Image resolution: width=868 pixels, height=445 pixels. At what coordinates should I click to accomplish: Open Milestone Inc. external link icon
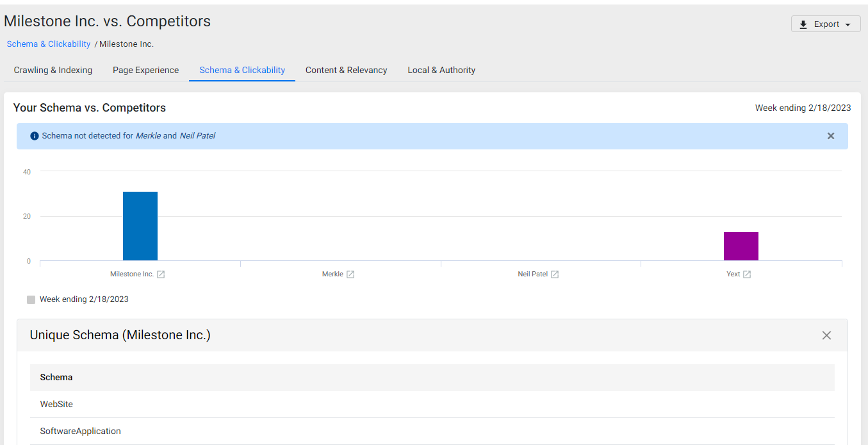161,274
